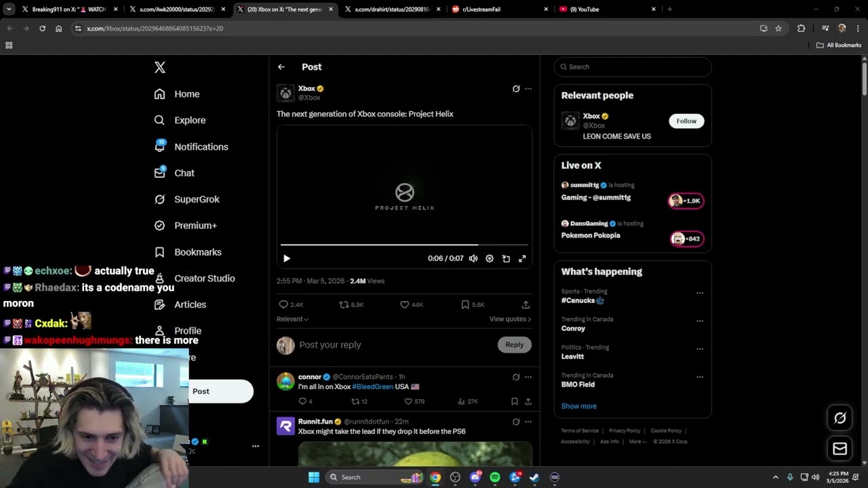
Task: Open video settings gear
Action: tap(490, 258)
